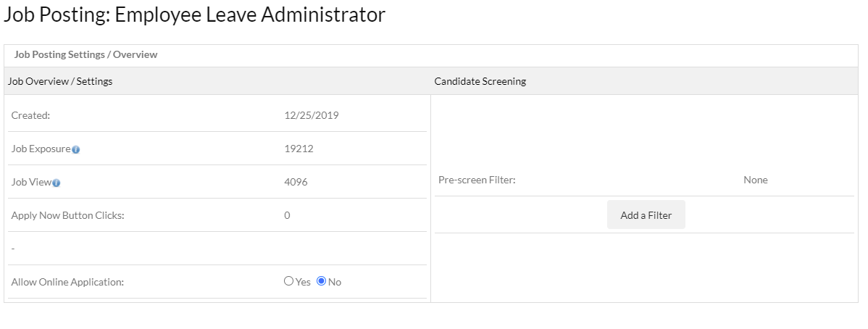Image resolution: width=868 pixels, height=329 pixels.
Task: Click the Job Exposure count 19212
Action: 299,149
